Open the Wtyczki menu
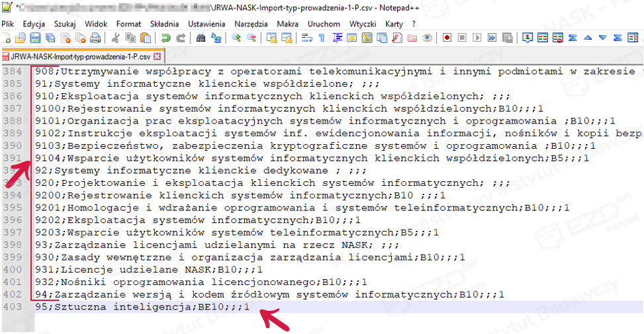The height and width of the screenshot is (334, 644). pyautogui.click(x=362, y=24)
